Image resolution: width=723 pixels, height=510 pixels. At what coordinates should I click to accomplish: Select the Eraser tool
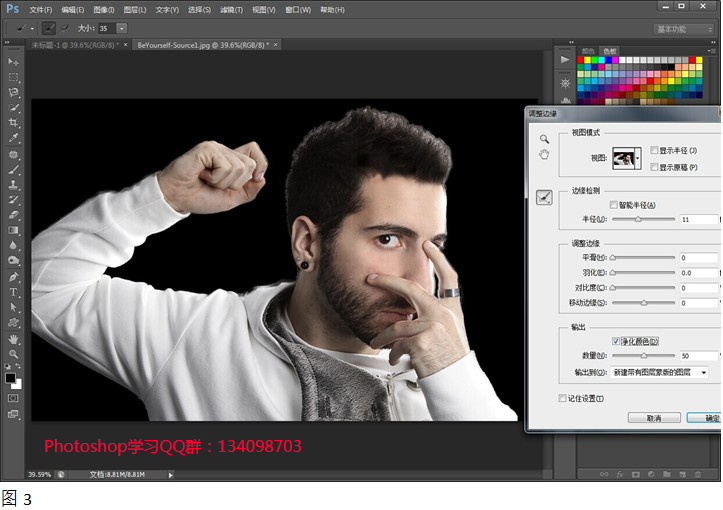[13, 215]
